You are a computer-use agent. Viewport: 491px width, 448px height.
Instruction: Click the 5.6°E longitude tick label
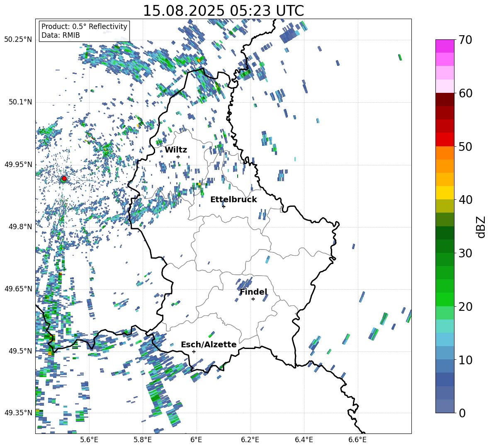click(89, 440)
